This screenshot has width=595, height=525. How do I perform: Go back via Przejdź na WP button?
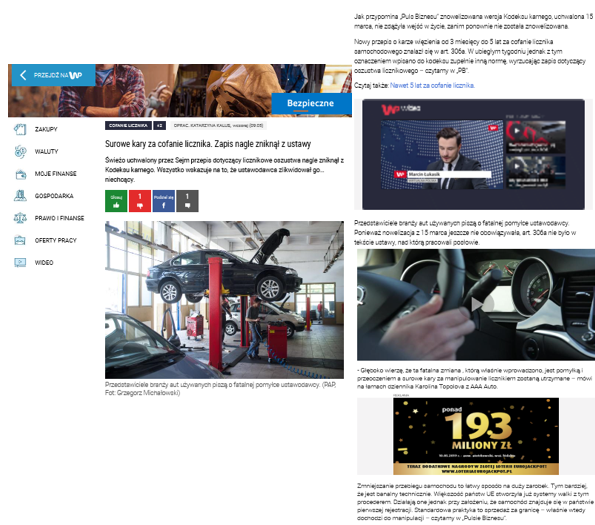(53, 75)
